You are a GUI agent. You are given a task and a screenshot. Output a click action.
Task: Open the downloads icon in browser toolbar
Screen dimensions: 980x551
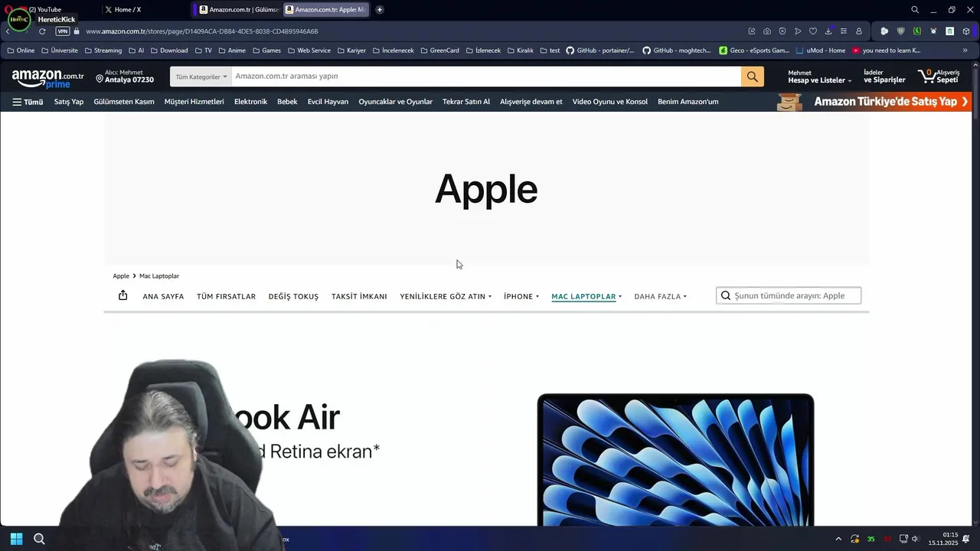tap(828, 31)
